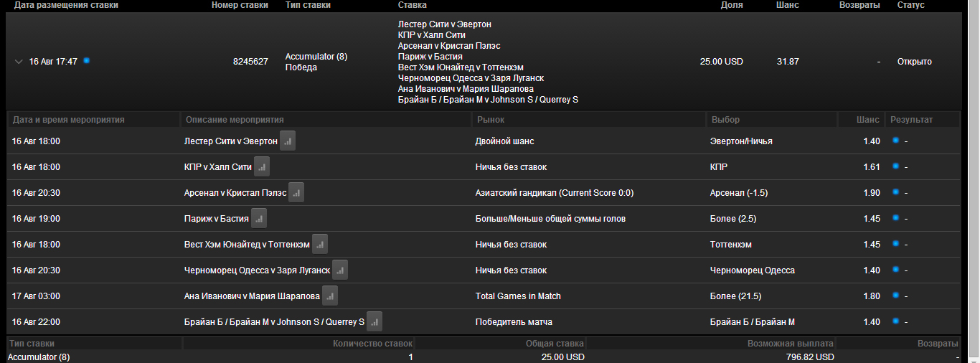Click the Рынок column header
The height and width of the screenshot is (363, 980).
click(x=490, y=120)
